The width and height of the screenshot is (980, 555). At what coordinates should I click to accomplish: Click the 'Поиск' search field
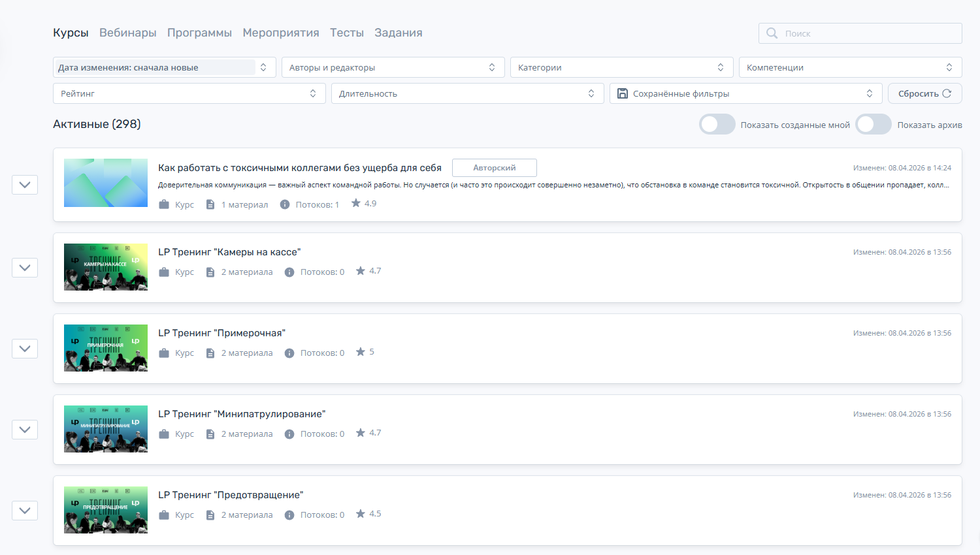(x=860, y=33)
